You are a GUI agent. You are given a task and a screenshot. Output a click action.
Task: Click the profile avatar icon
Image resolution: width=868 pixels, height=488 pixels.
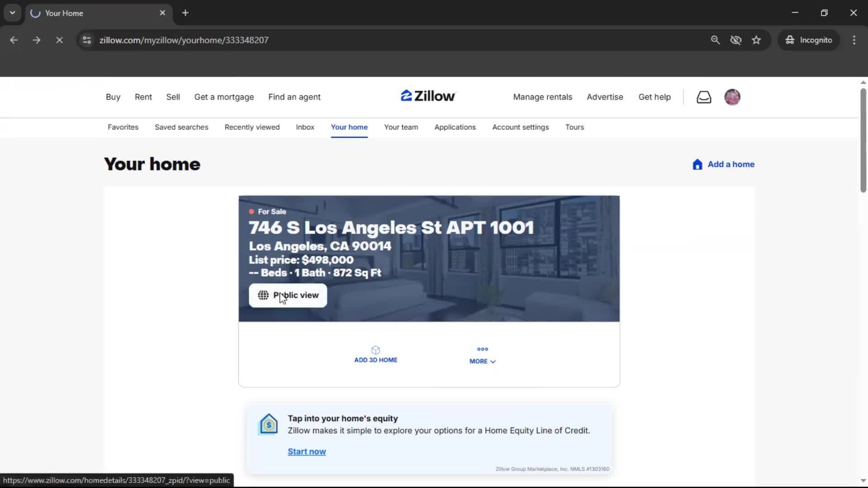point(732,97)
